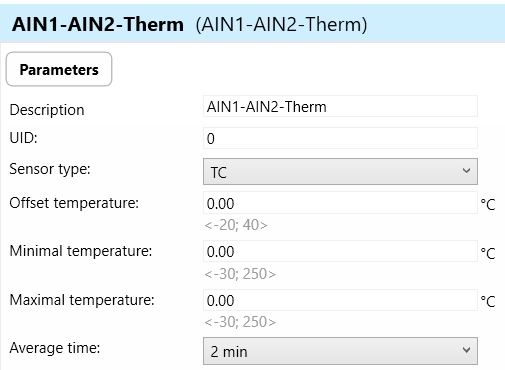Viewport: 505px width, 370px height.
Task: Click the Sensor type label
Action: coord(50,169)
